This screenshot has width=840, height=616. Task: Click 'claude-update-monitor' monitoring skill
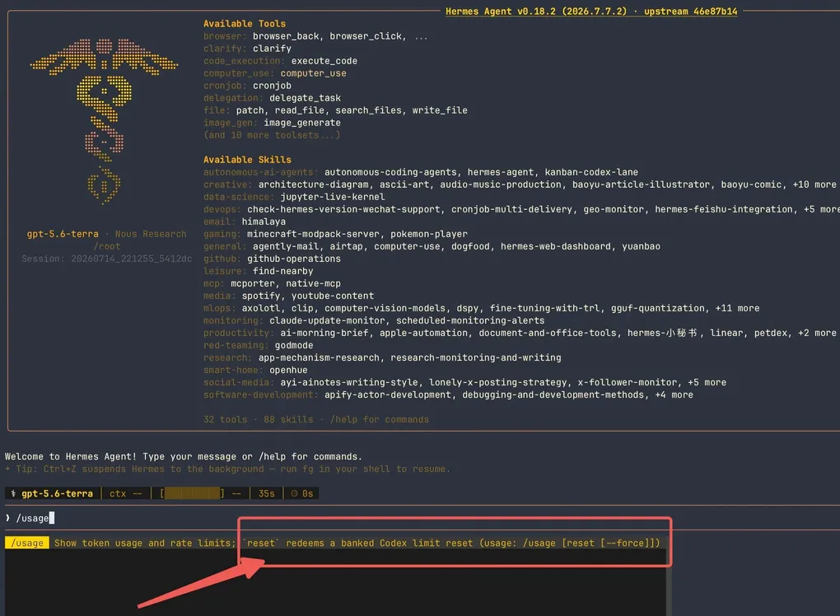coord(327,320)
